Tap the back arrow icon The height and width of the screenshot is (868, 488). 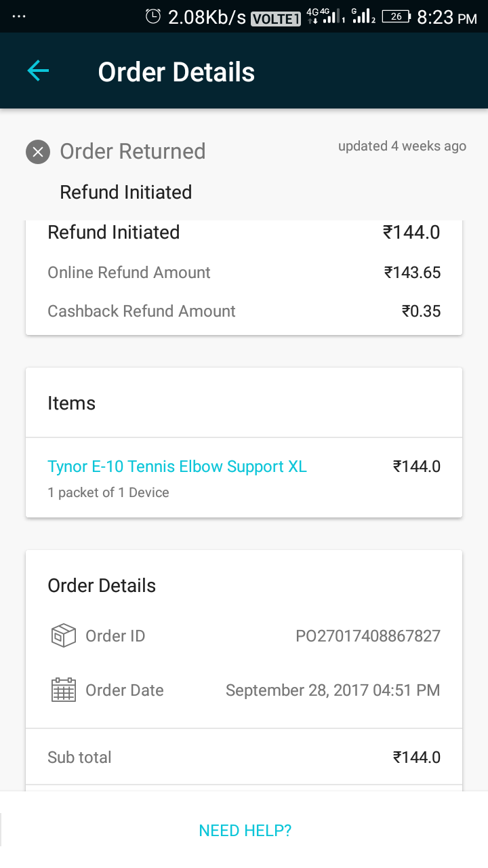pos(38,71)
